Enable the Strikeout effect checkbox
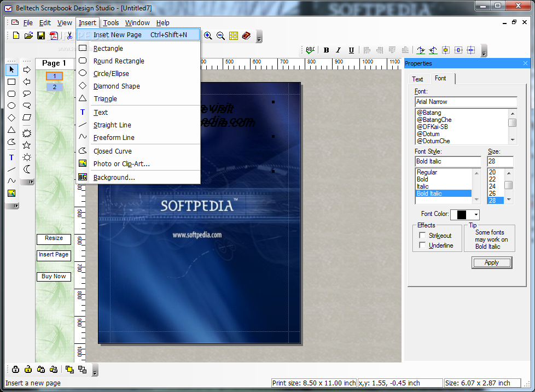The width and height of the screenshot is (535, 392). [422, 235]
